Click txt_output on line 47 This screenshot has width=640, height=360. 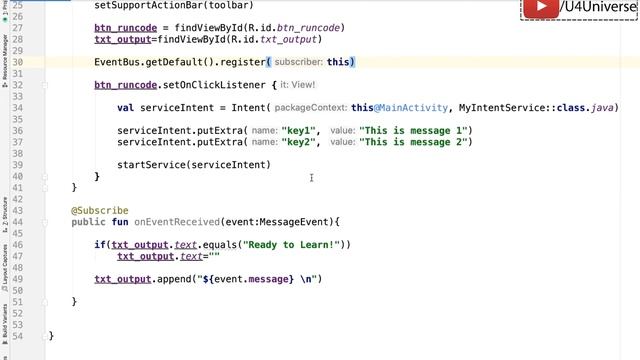point(145,256)
